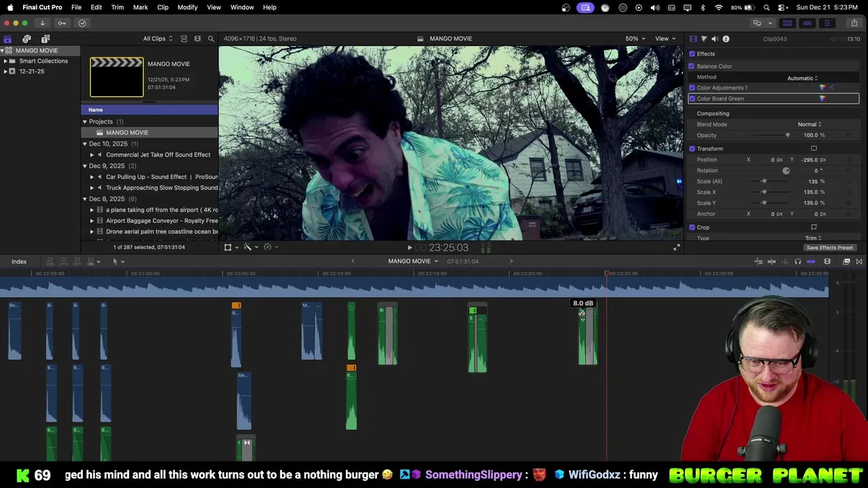Open the photos and audio sidebar

coord(26,39)
